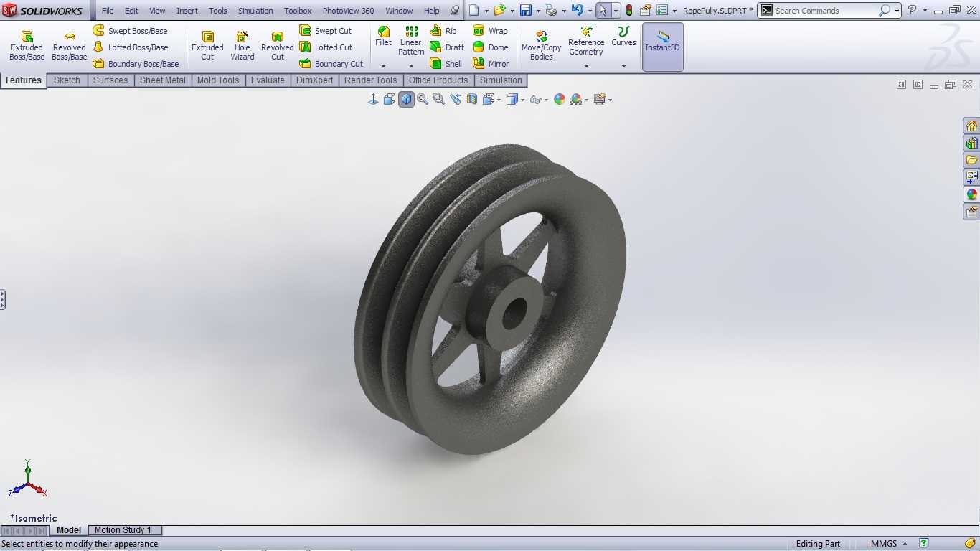
Task: Expand the Curves dropdown arrow
Action: pos(623,66)
